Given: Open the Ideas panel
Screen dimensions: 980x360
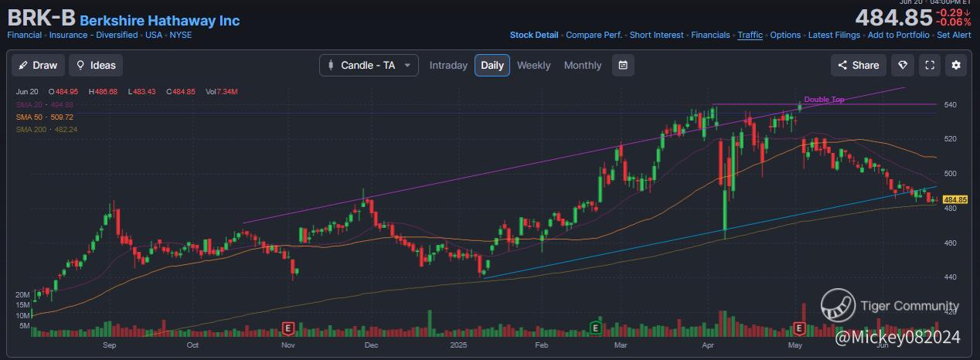Looking at the screenshot, I should tap(96, 65).
